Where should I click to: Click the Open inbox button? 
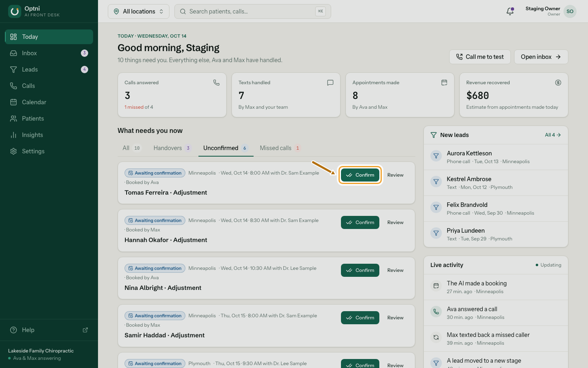coord(541,57)
